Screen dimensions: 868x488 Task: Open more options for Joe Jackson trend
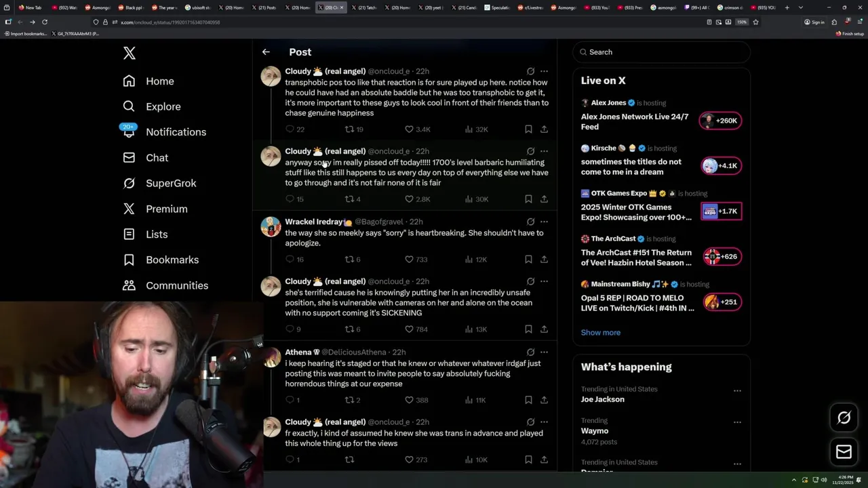pyautogui.click(x=737, y=390)
